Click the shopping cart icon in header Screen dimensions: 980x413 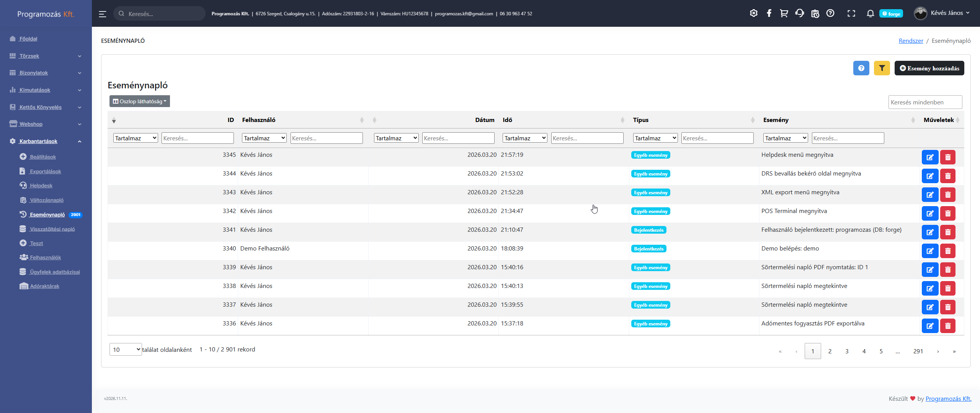(x=784, y=13)
